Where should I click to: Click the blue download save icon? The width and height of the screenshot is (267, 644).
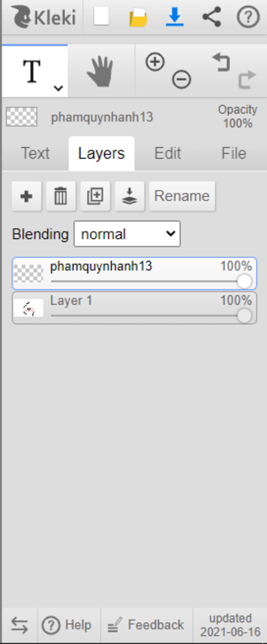[175, 17]
